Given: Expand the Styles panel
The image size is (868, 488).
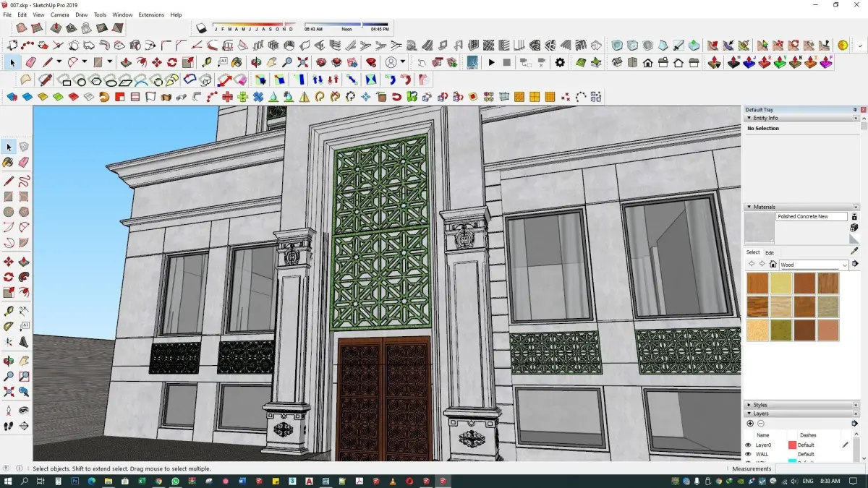Looking at the screenshot, I should click(749, 405).
